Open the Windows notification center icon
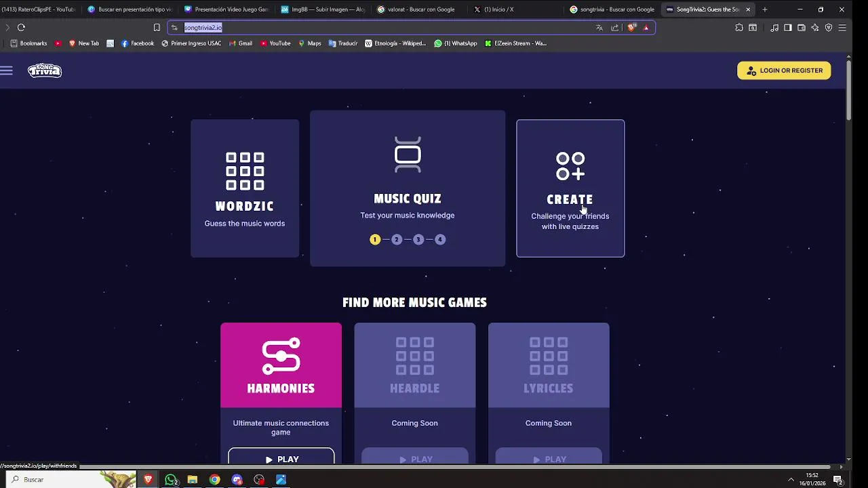Screen dimensions: 868x488 tap(837, 480)
